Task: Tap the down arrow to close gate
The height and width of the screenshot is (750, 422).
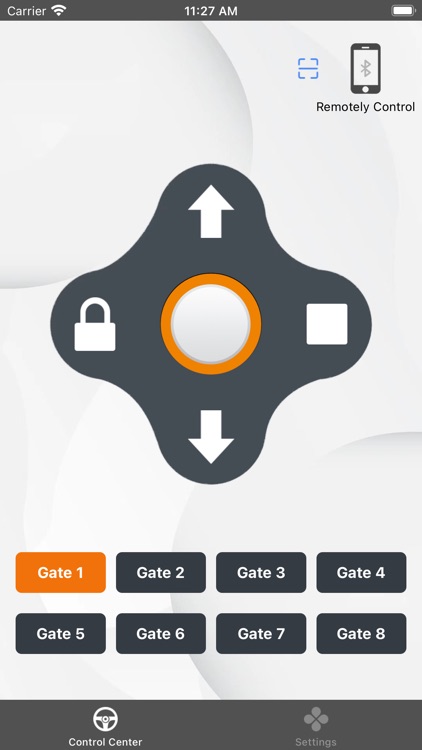Action: tap(211, 437)
